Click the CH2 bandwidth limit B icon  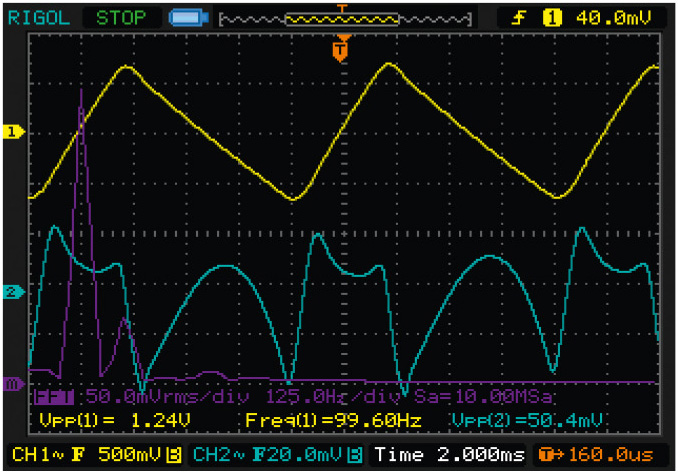point(357,456)
